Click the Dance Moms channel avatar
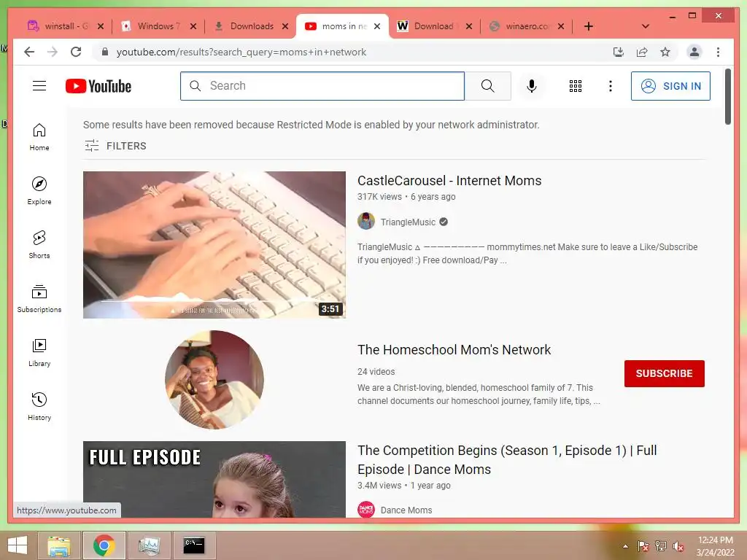Screen dimensions: 747x560 (366, 510)
